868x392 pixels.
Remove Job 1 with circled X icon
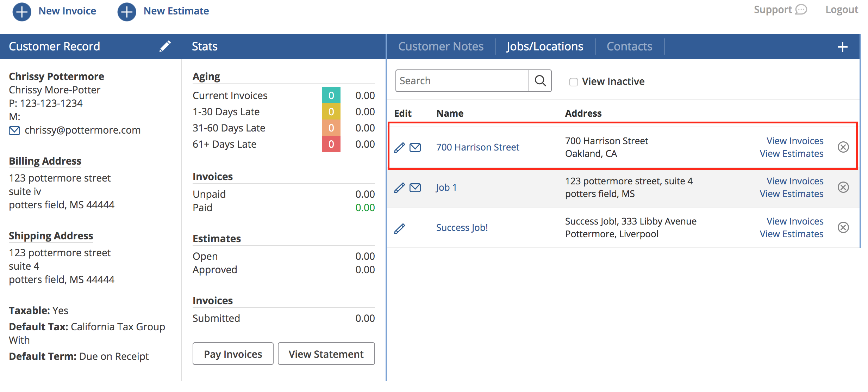pos(843,187)
